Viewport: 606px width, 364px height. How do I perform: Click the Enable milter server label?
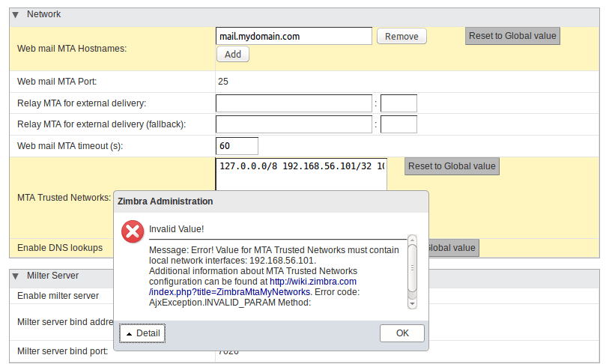pos(58,296)
